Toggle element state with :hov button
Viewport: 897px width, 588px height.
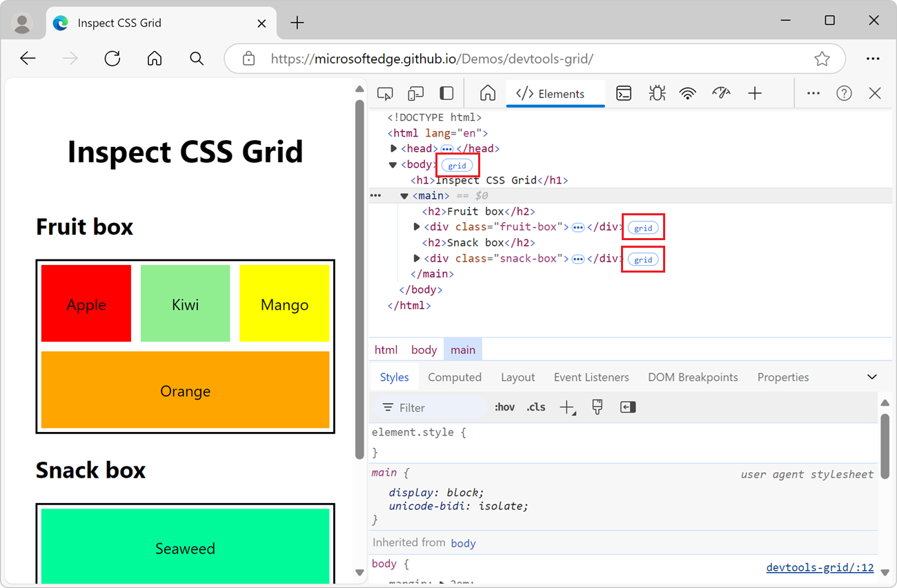504,407
